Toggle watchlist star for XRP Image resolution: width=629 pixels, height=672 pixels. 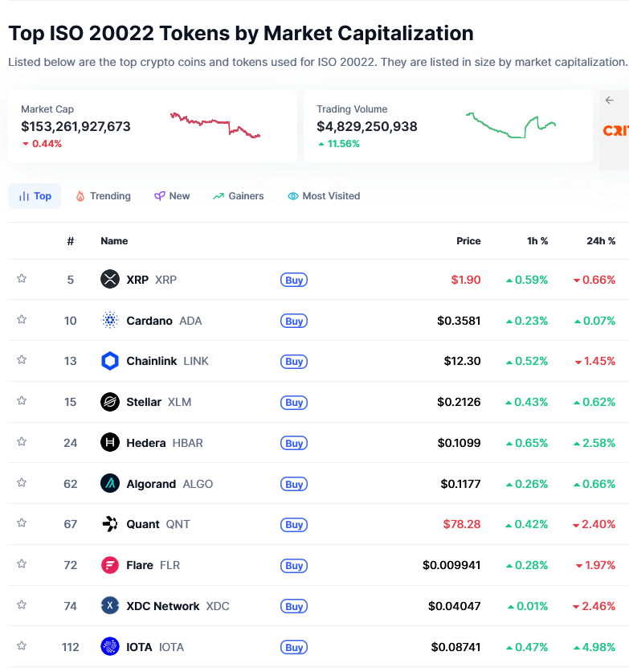tap(22, 279)
